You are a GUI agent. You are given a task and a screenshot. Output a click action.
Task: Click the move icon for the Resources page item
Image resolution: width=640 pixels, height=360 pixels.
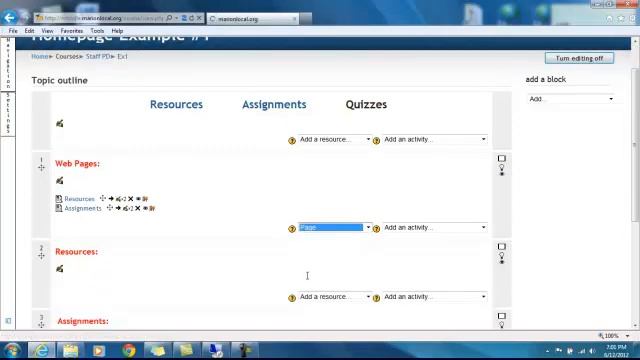pos(103,198)
